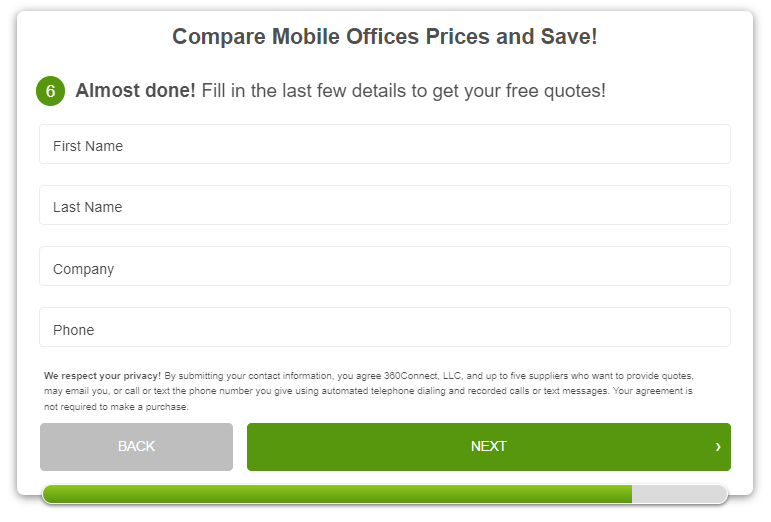This screenshot has height=522, width=771.
Task: Click the up to five suppliers disclaimer phrase
Action: pos(527,376)
